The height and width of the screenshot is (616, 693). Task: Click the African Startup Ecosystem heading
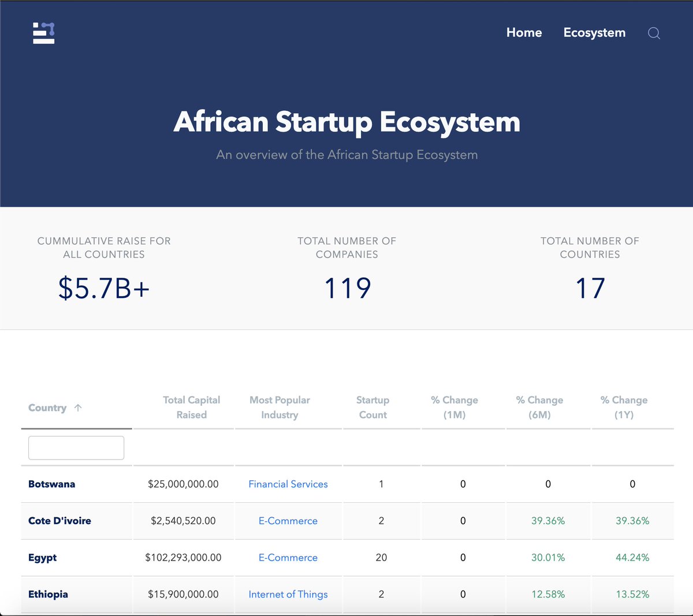coord(346,122)
